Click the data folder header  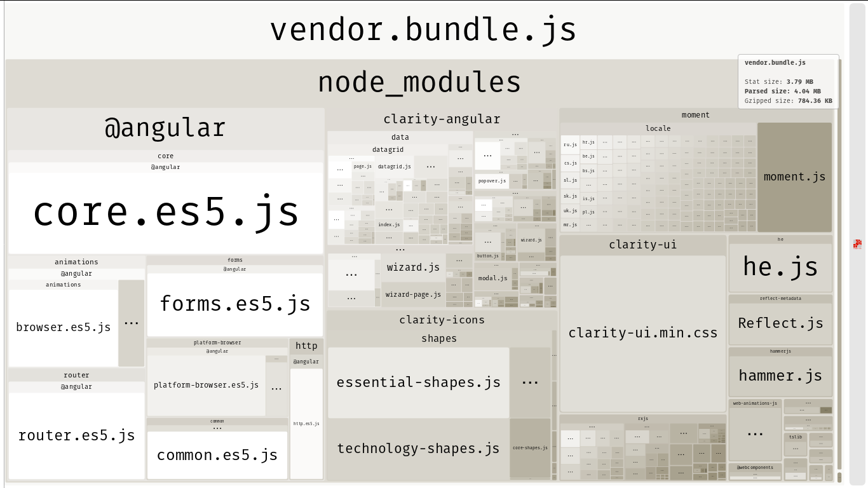coord(400,137)
